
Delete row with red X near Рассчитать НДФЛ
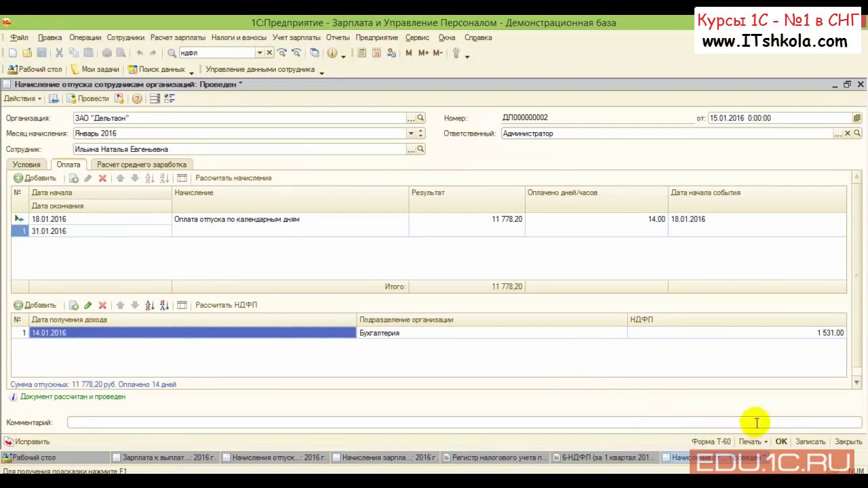(x=102, y=305)
